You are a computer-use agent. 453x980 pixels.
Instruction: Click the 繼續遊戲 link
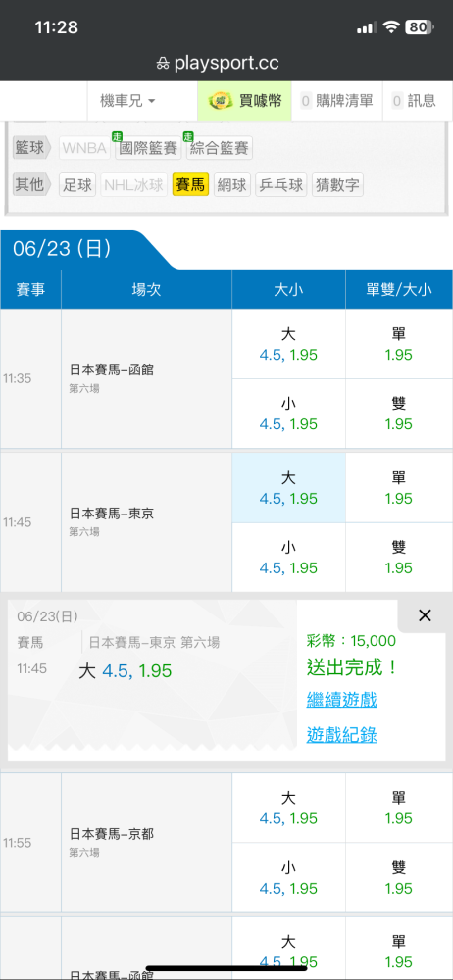(x=341, y=700)
